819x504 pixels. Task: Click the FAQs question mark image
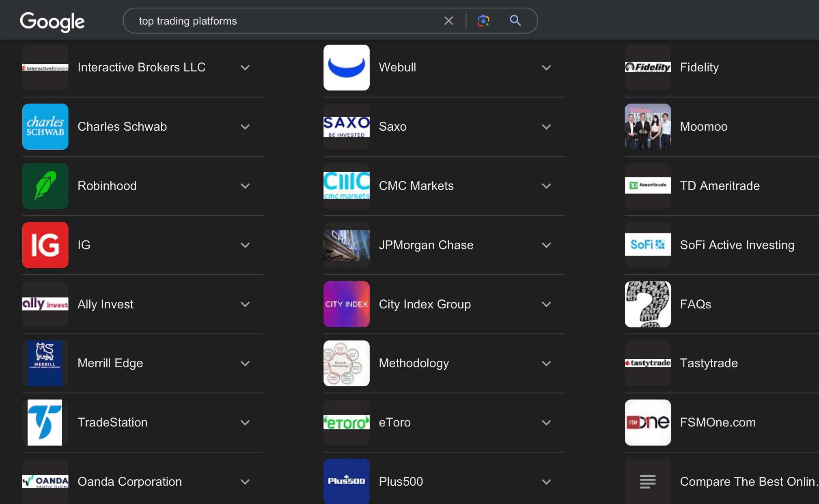[648, 304]
